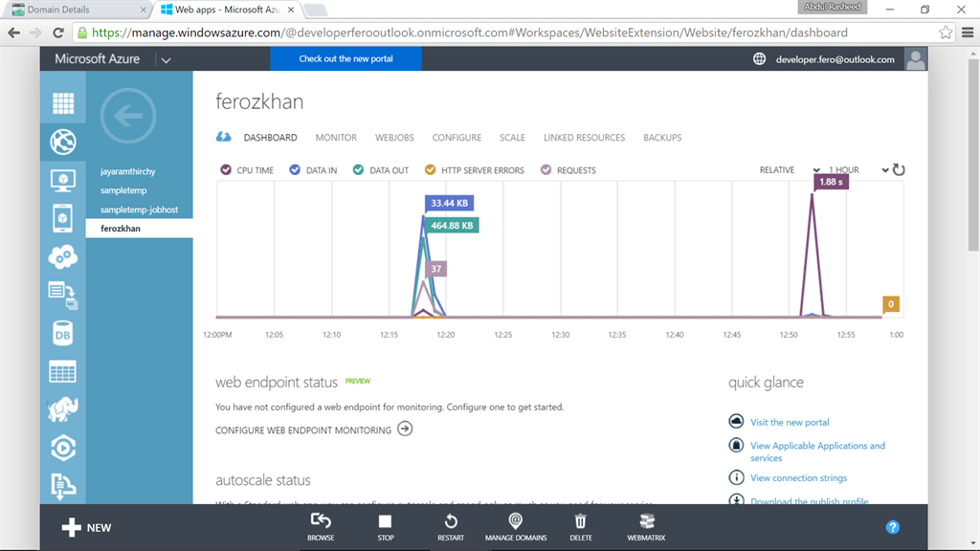Screen dimensions: 980x551
Task: Refresh the chart with the circular arrow
Action: 899,169
